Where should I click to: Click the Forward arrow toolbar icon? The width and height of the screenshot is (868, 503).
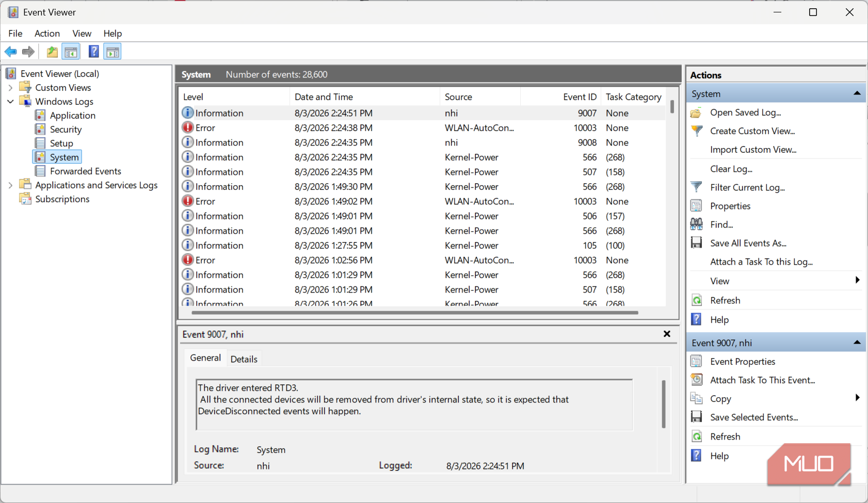[28, 52]
